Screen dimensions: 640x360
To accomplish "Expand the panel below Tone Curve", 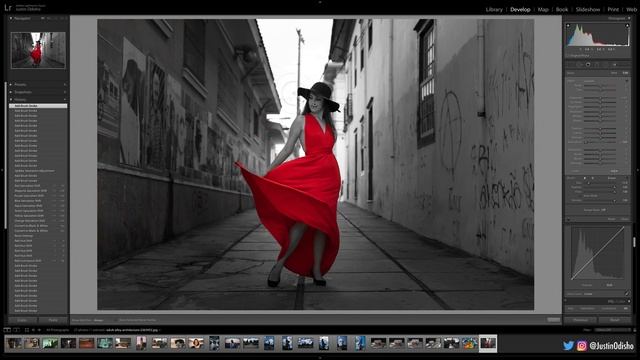I will (x=629, y=301).
